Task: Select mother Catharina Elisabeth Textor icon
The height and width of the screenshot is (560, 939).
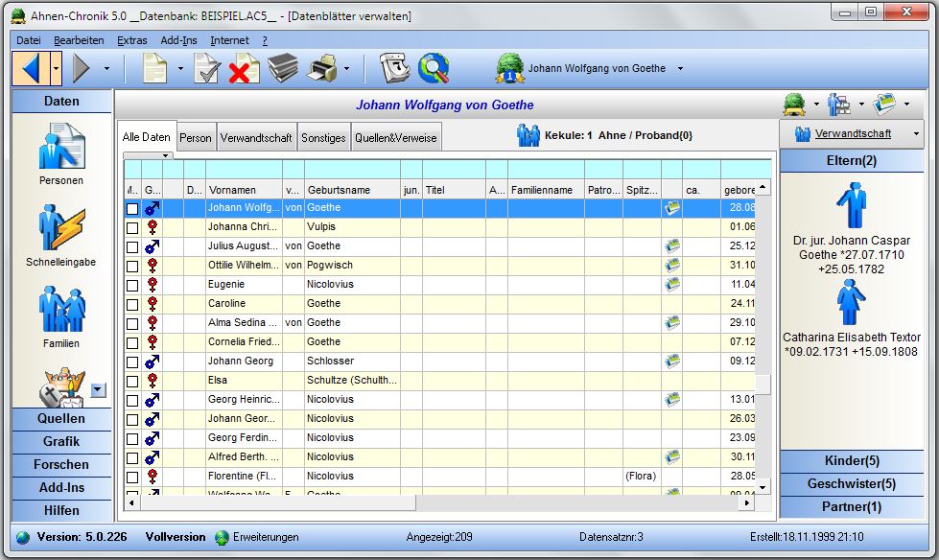Action: pyautogui.click(x=851, y=302)
